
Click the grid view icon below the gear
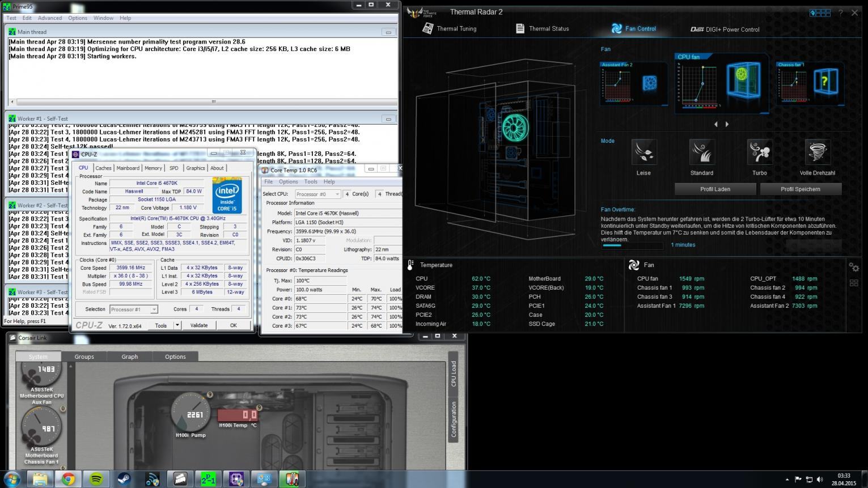(854, 283)
